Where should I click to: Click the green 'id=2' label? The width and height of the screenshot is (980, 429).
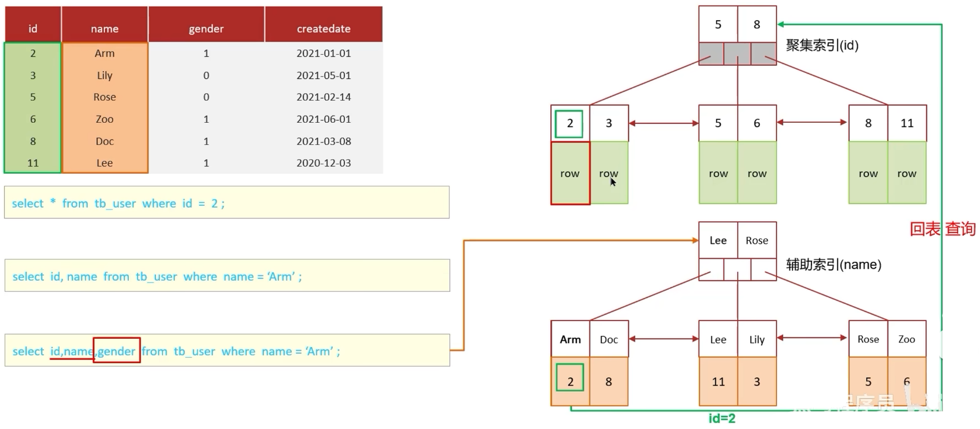click(722, 419)
